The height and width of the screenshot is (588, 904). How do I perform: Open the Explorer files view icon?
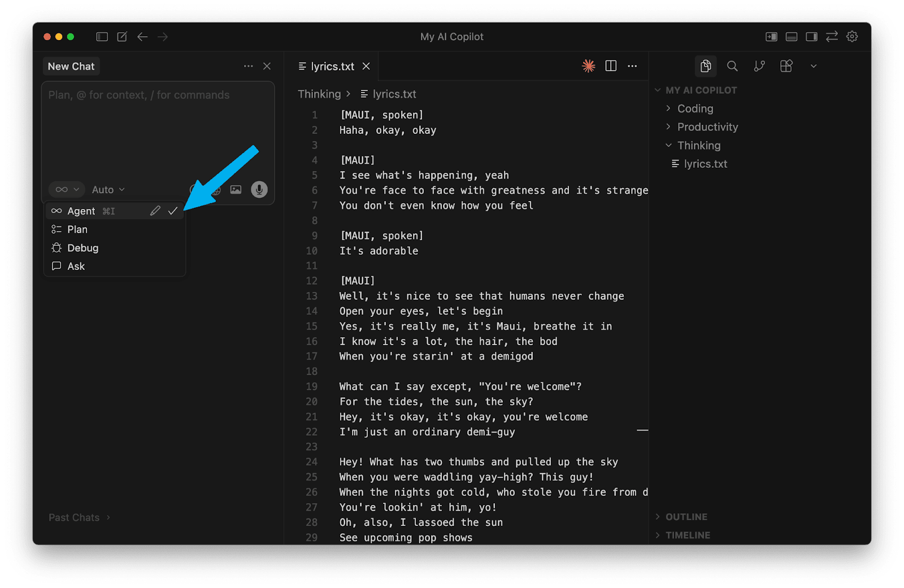click(x=706, y=66)
